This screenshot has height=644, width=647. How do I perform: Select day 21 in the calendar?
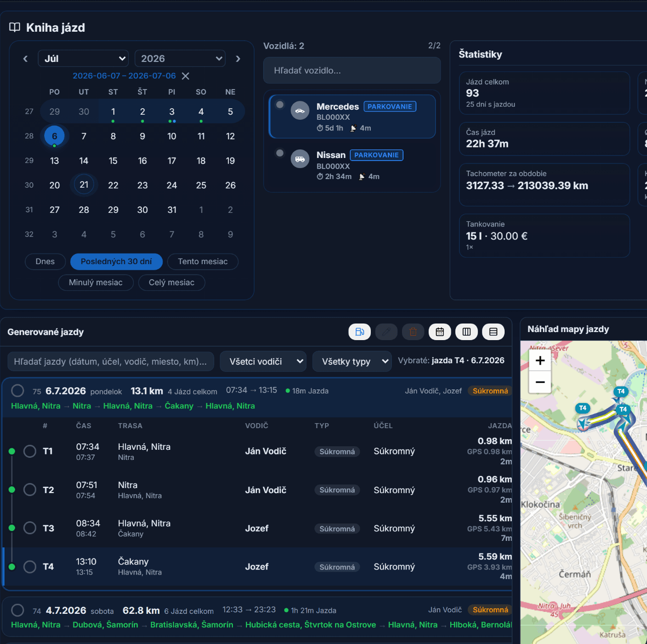[84, 185]
